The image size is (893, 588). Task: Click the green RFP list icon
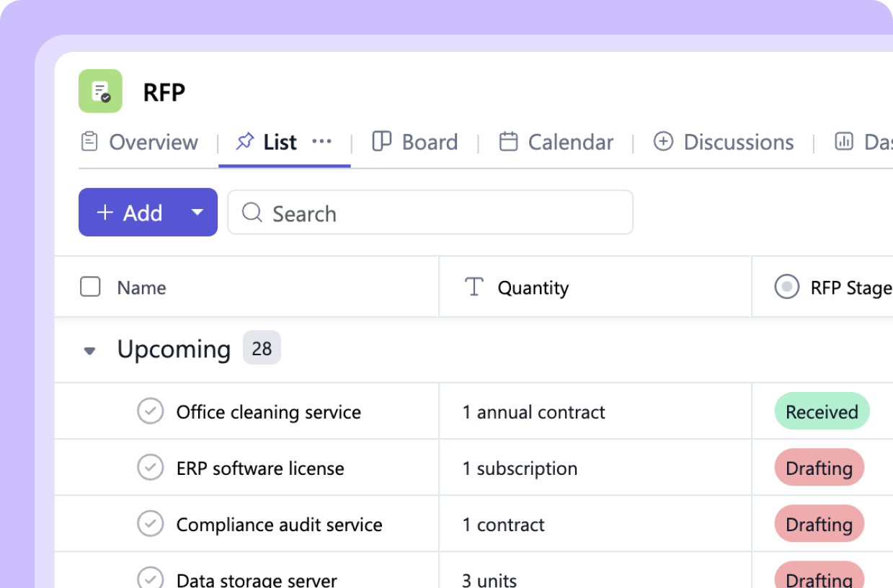pyautogui.click(x=100, y=92)
